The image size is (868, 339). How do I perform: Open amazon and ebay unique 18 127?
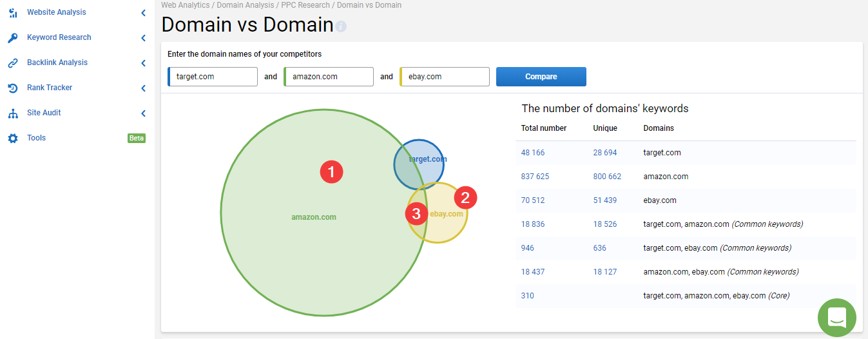coord(605,272)
